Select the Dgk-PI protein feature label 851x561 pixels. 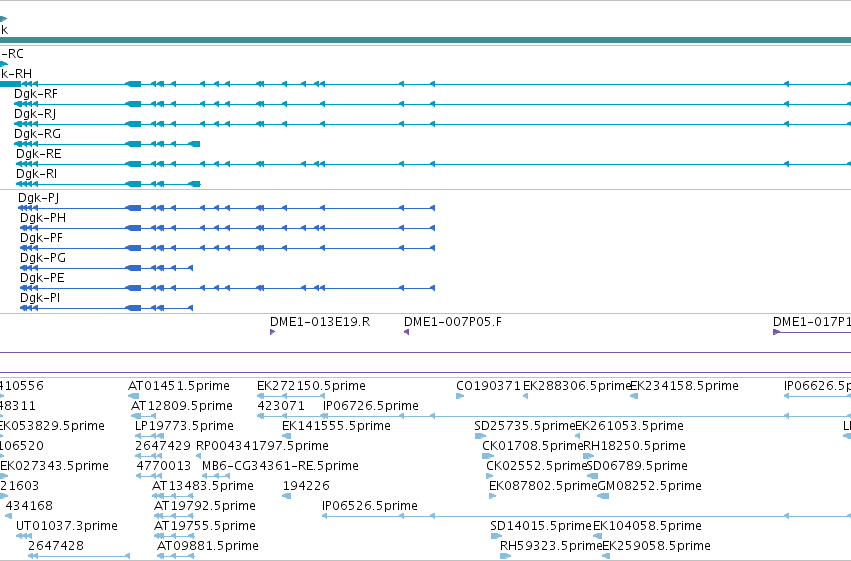40,298
